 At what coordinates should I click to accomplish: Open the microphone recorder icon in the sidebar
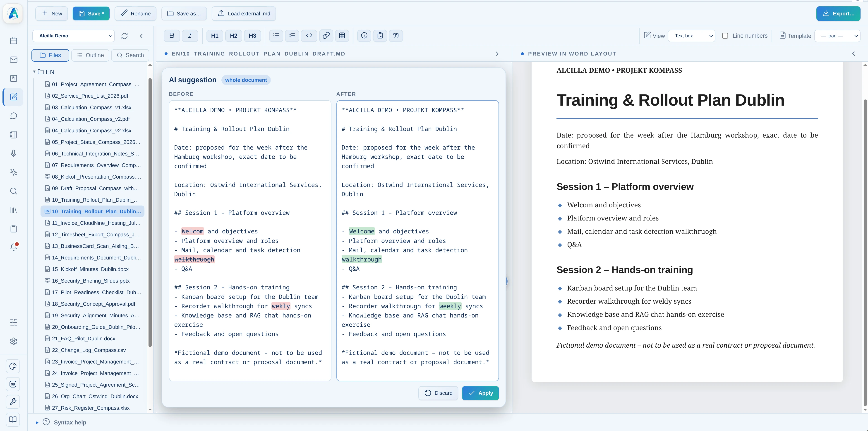click(14, 153)
